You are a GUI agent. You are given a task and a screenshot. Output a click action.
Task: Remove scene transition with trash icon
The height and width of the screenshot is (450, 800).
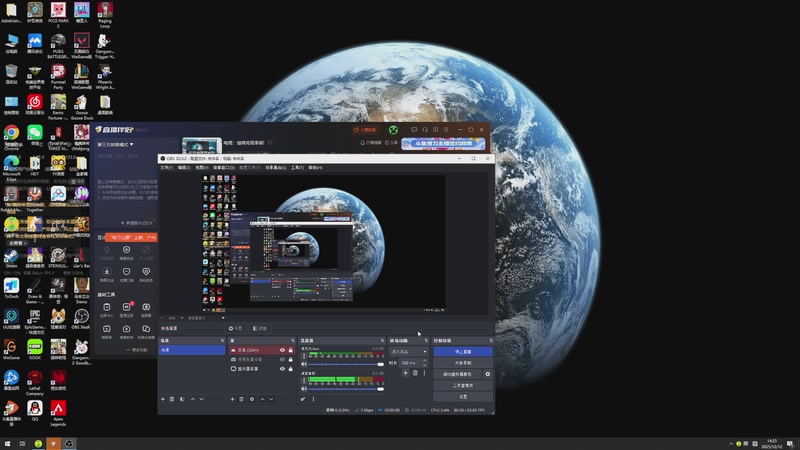pos(415,373)
